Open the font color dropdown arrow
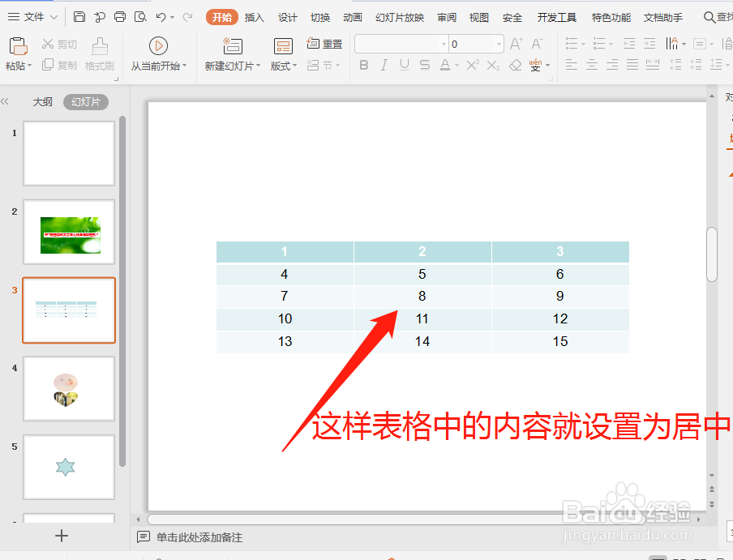Viewport: 733px width, 560px height. [x=456, y=65]
